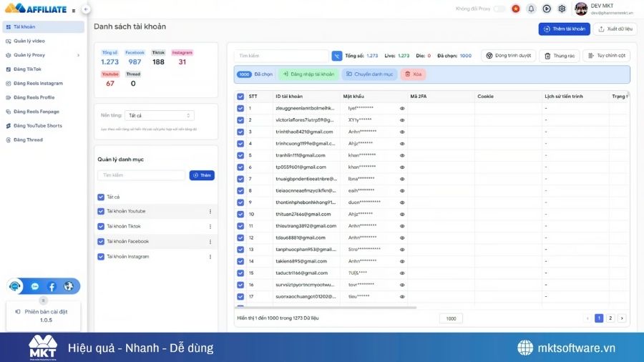Click the play tutorial icon in header

click(x=547, y=9)
